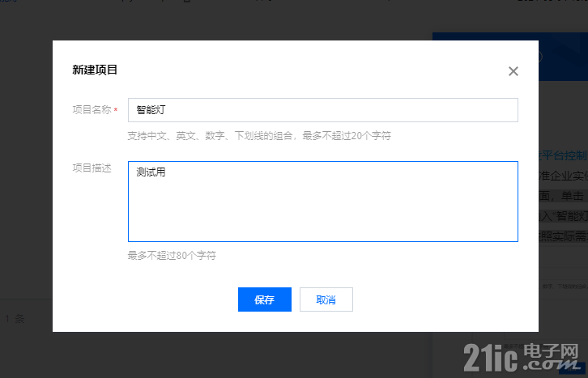Click the 项目名称 input field containing 智能灯
The image size is (588, 378).
pyautogui.click(x=323, y=110)
